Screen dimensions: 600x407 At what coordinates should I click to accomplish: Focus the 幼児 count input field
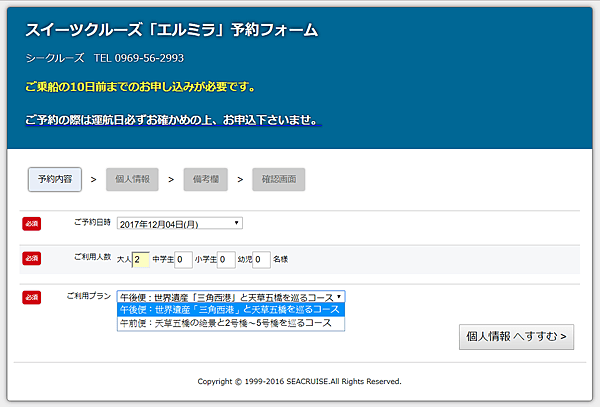262,260
